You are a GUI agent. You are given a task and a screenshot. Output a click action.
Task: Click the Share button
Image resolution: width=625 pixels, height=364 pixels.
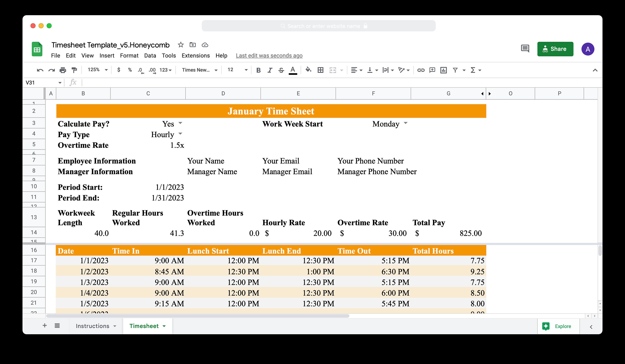click(555, 49)
